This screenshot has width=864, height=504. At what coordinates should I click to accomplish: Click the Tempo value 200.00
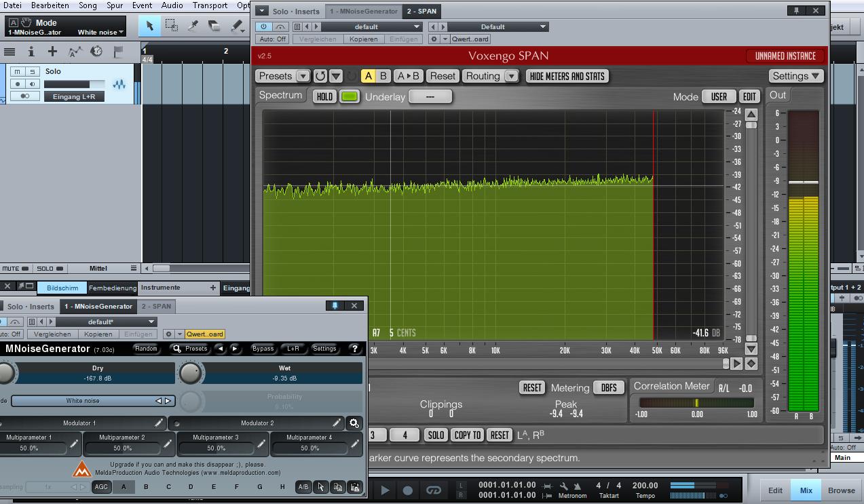pyautogui.click(x=645, y=486)
